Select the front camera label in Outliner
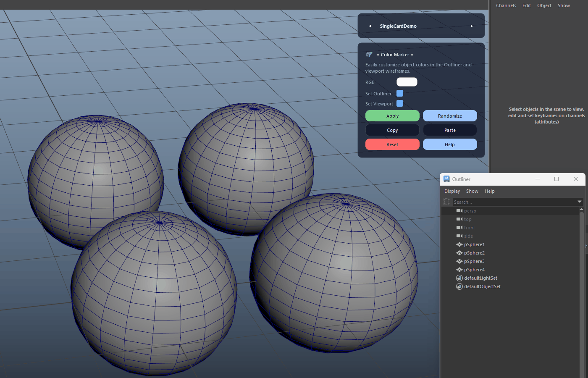Image resolution: width=588 pixels, height=378 pixels. (x=470, y=228)
